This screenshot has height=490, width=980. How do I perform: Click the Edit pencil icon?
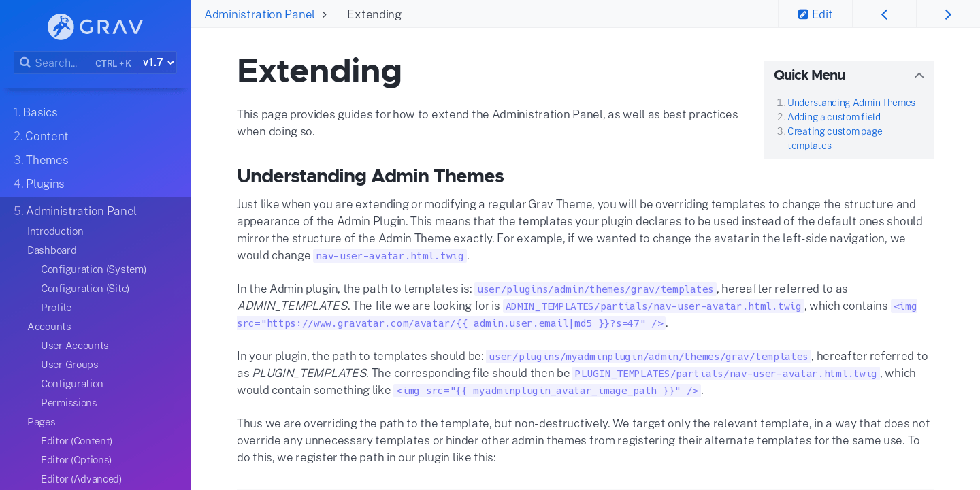pos(803,14)
